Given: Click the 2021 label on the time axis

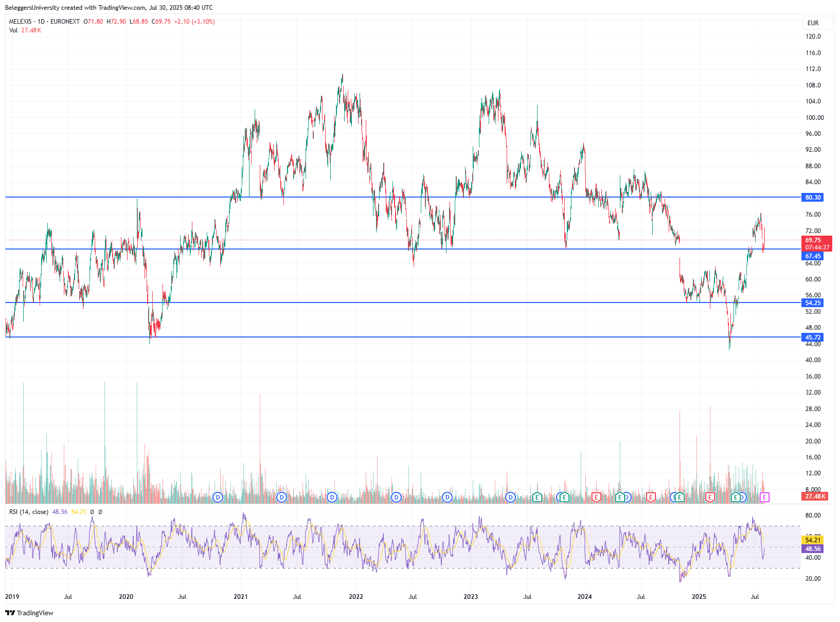Looking at the screenshot, I should pos(241,597).
